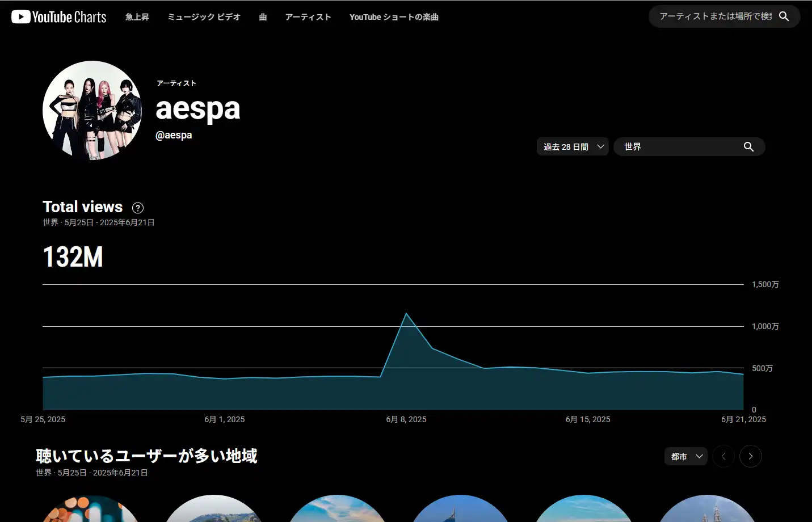The height and width of the screenshot is (522, 812).
Task: Select the 曲 songs tab
Action: click(x=263, y=17)
